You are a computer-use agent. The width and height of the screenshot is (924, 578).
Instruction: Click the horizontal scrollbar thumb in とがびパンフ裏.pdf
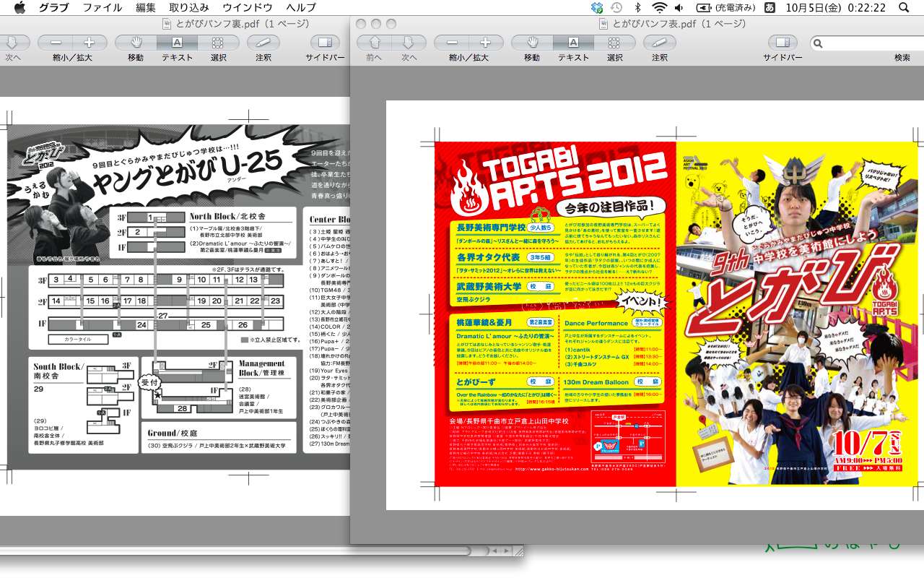235,551
